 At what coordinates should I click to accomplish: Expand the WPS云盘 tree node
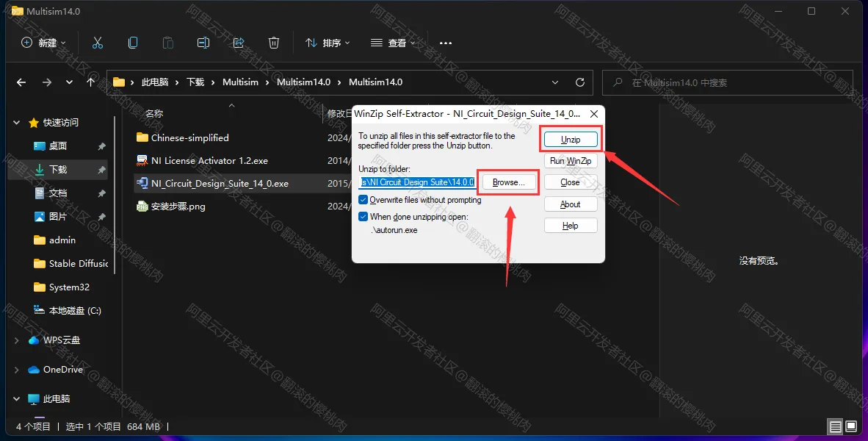pos(17,340)
